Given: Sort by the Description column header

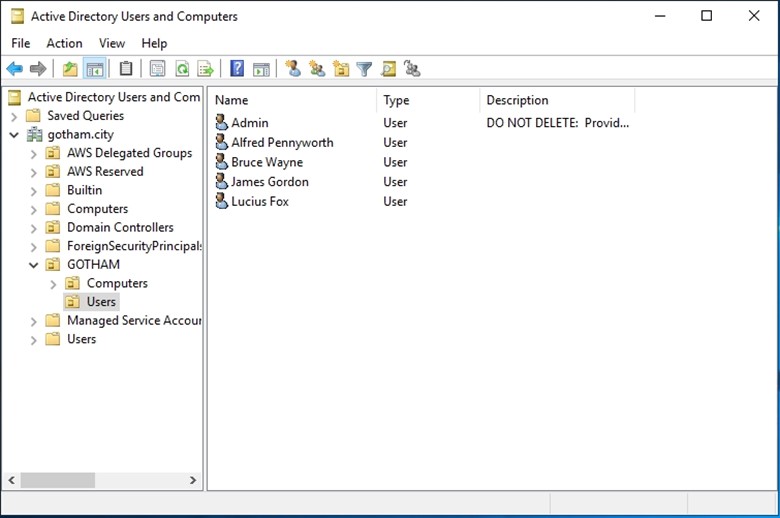Looking at the screenshot, I should (x=558, y=100).
